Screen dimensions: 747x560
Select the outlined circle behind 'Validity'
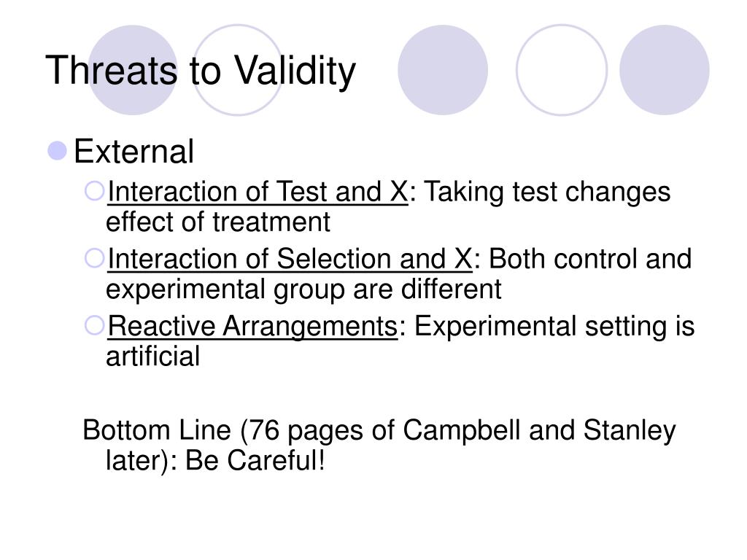[x=238, y=70]
